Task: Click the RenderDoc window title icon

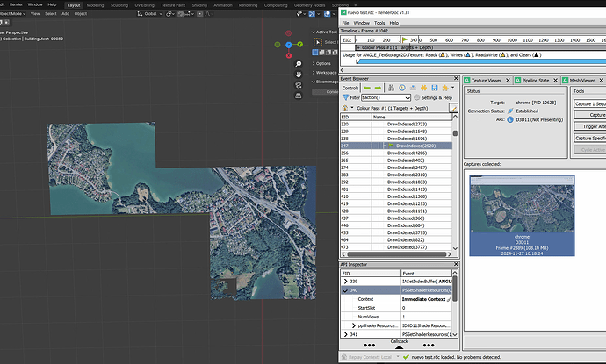Action: point(343,12)
